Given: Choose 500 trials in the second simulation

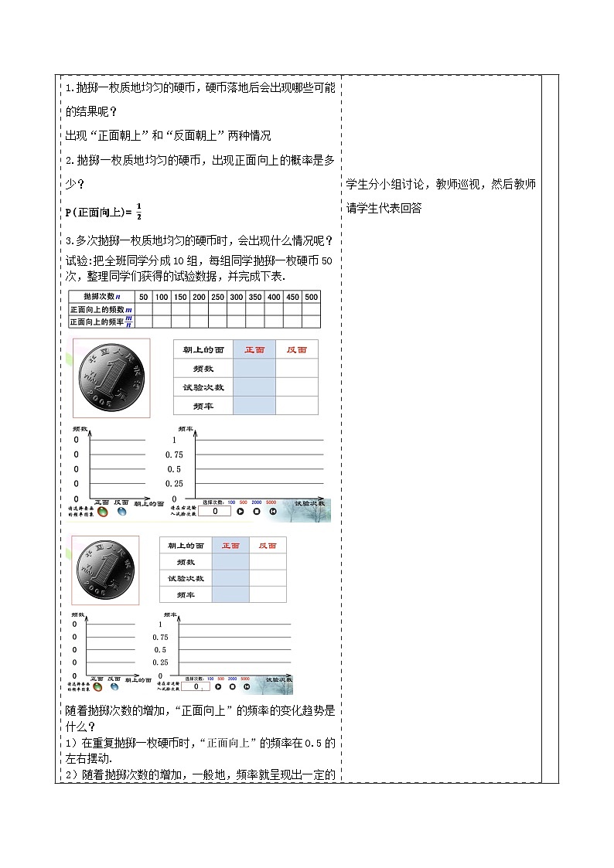Looking at the screenshot, I should click(221, 678).
